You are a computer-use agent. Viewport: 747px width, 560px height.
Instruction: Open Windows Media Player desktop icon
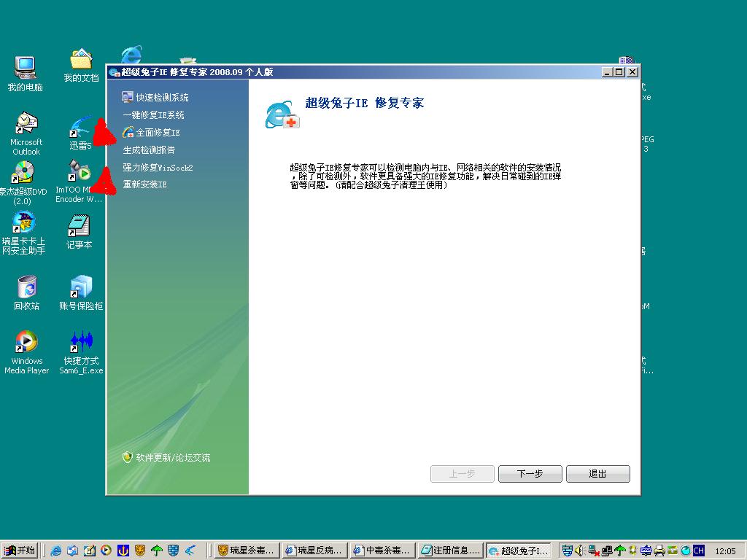tap(27, 352)
